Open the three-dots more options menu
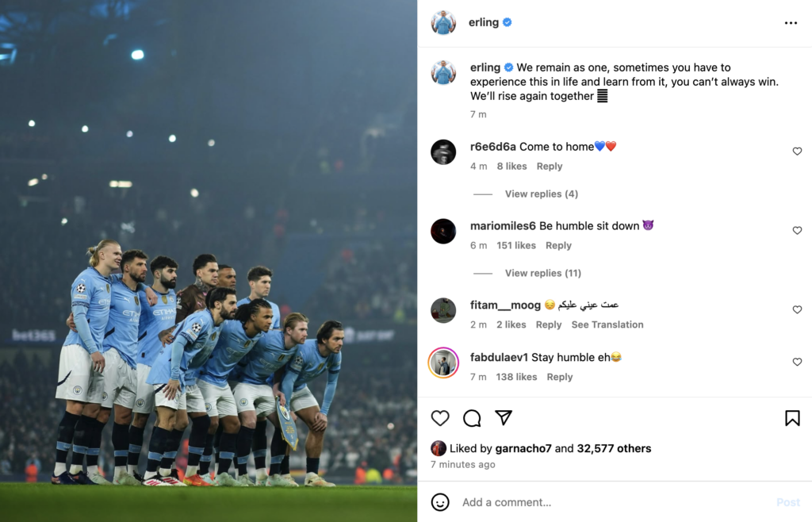Screen dimensions: 812x522 (791, 23)
